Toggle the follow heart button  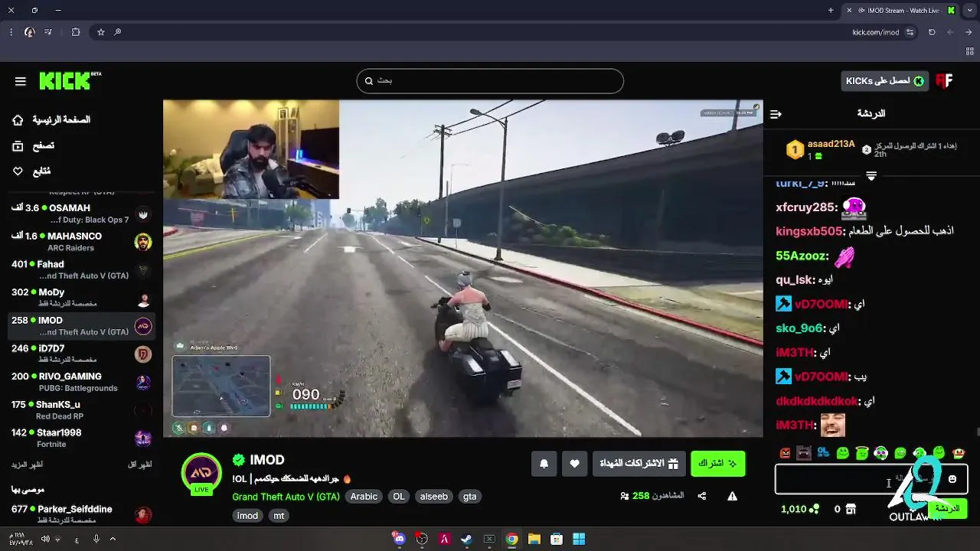575,464
